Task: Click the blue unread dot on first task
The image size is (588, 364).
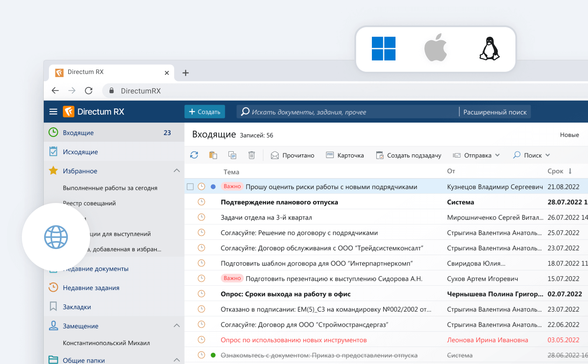Action: [x=213, y=186]
